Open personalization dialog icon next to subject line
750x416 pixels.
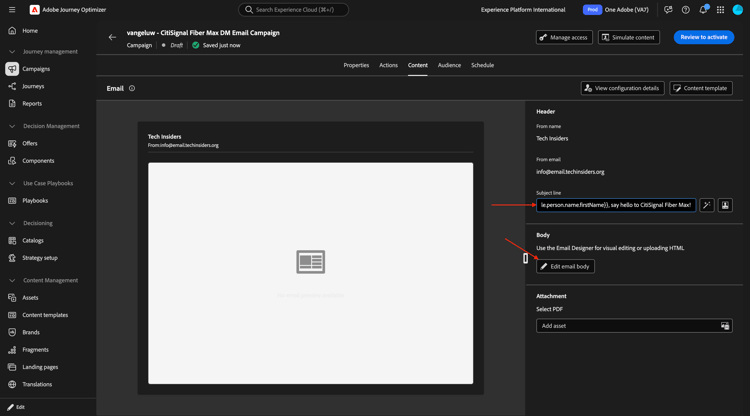(725, 205)
